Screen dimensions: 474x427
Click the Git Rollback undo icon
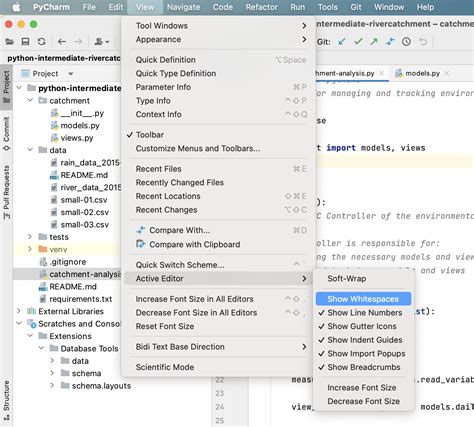(423, 42)
